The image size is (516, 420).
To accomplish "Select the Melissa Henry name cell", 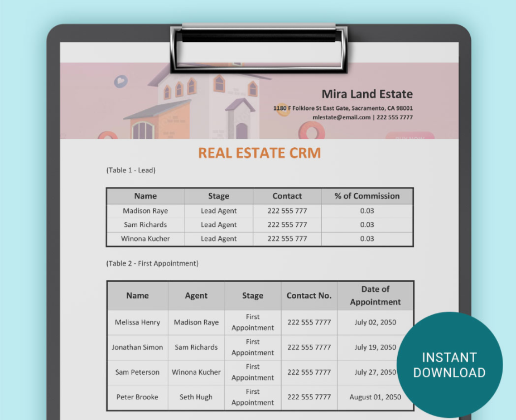I will point(138,322).
